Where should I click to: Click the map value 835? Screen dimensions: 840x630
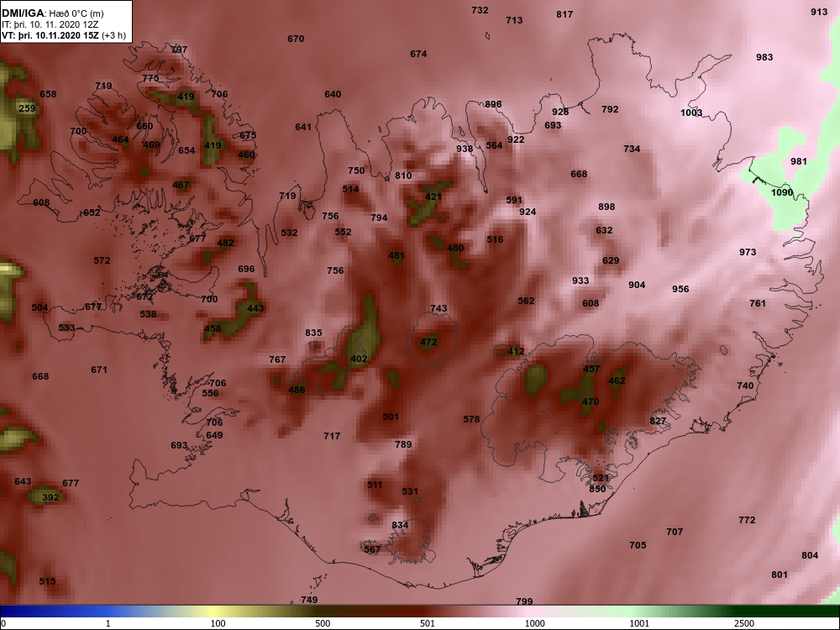click(x=313, y=333)
